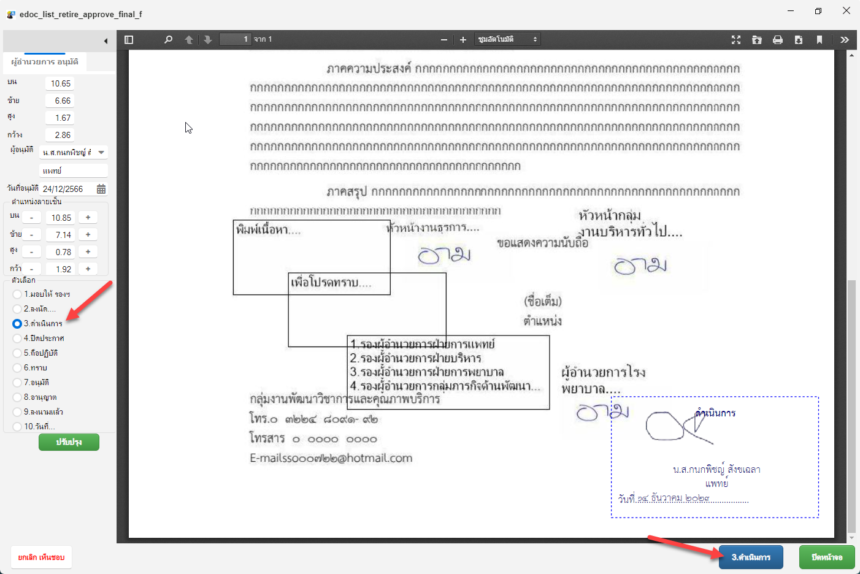Open the zoom level dropdown in toolbar

508,40
